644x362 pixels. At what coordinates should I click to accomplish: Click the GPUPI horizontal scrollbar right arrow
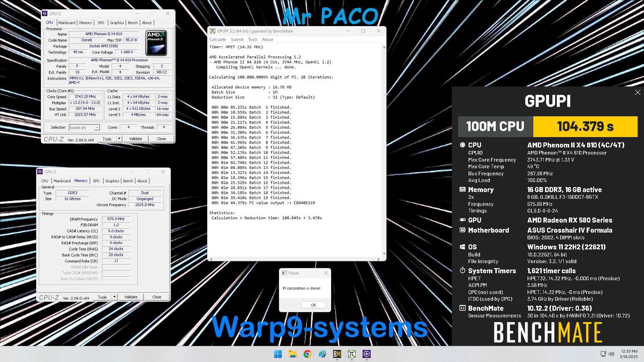(379, 259)
